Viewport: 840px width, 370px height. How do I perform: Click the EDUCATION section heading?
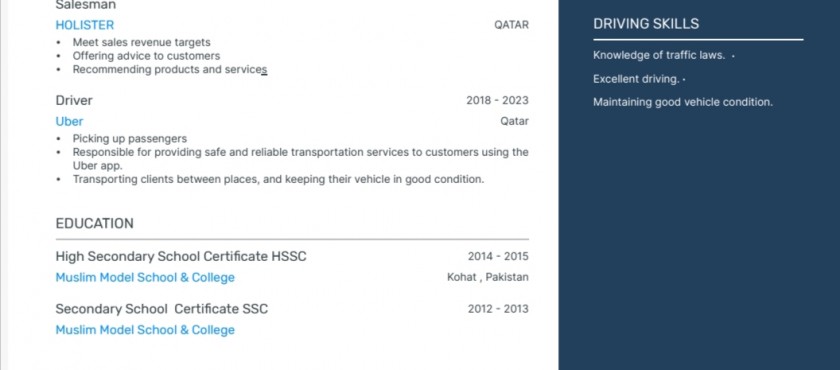(x=95, y=223)
